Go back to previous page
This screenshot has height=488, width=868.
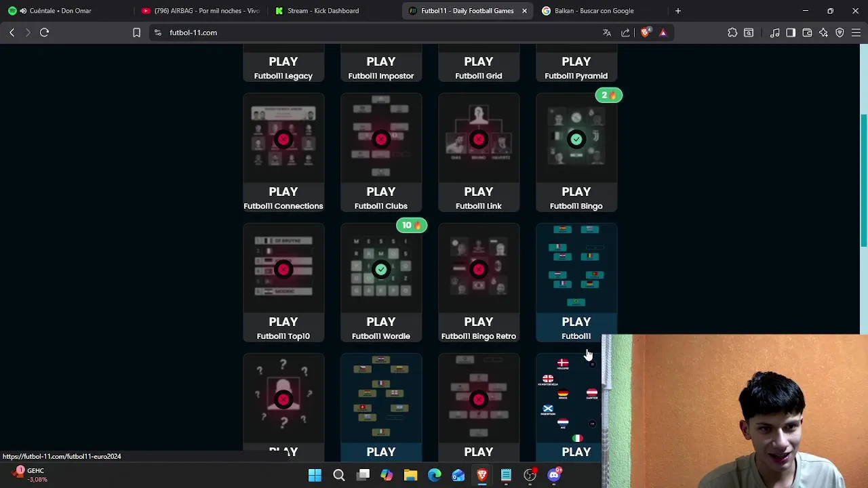pos(12,33)
